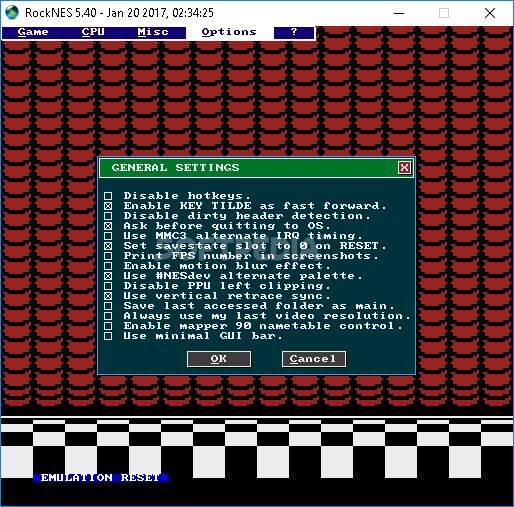Click the EMULATION RESET status message

pyautogui.click(x=101, y=478)
